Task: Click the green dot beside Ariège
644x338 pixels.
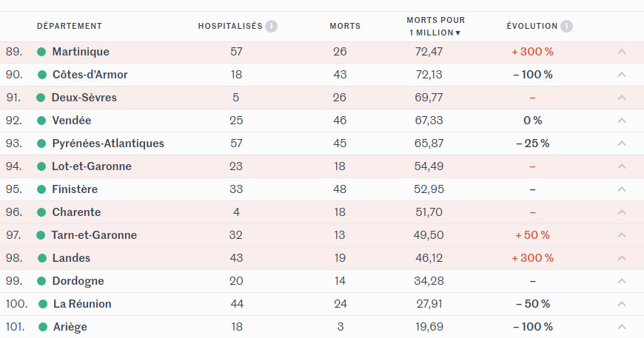Action: coord(43,327)
